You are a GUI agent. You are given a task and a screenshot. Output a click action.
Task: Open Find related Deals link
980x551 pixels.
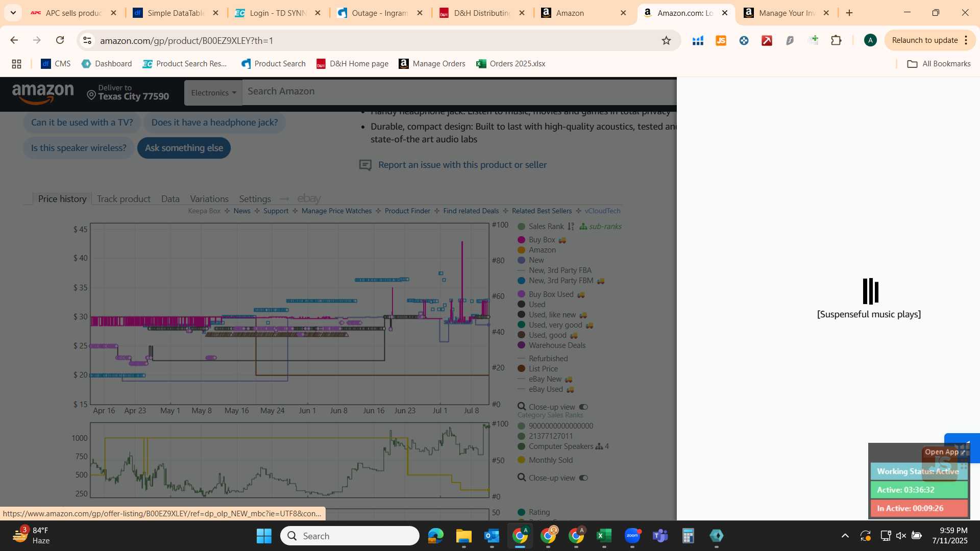(471, 211)
